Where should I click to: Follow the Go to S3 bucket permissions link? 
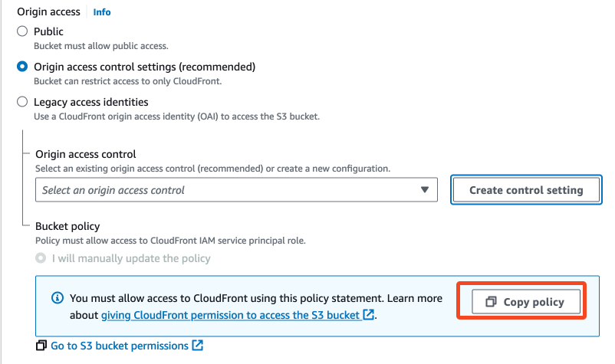pos(119,346)
